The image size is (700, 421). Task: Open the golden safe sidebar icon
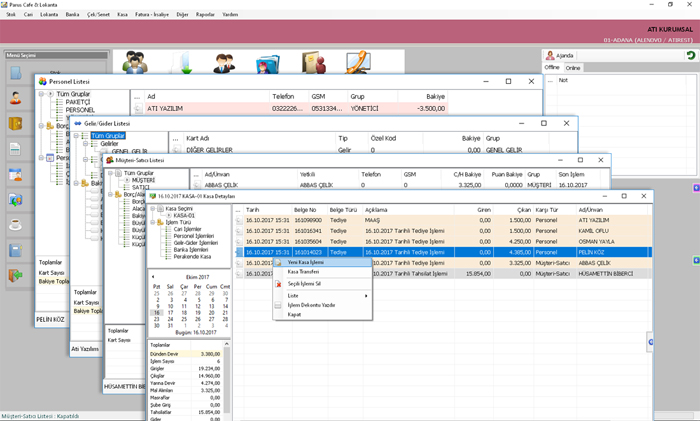pyautogui.click(x=16, y=123)
